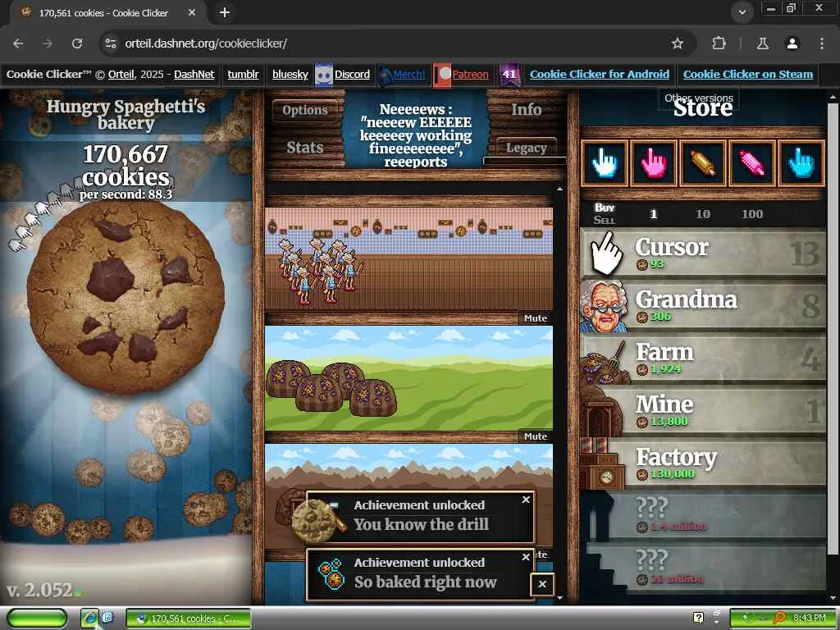Open the DashNet link
This screenshot has height=630, width=840.
(194, 75)
